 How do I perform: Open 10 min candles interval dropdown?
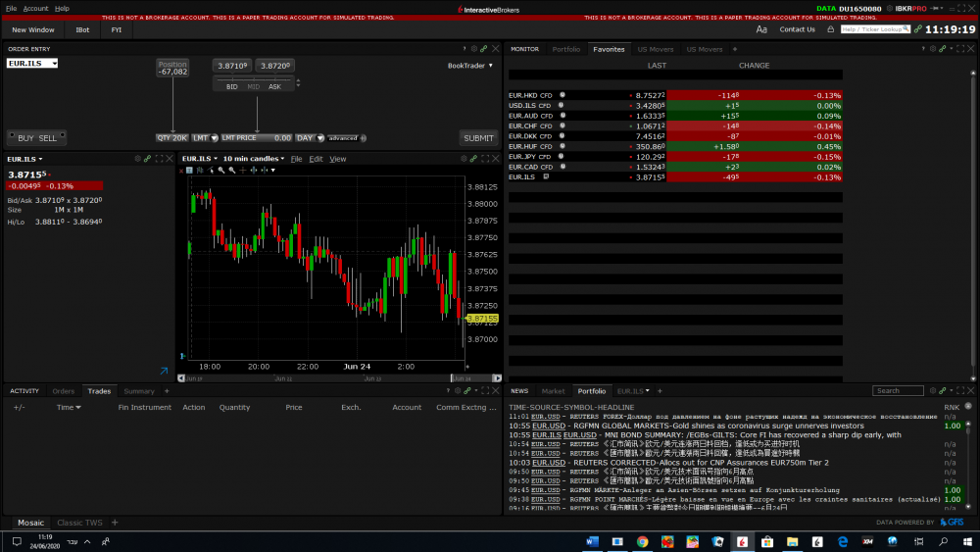[x=253, y=159]
